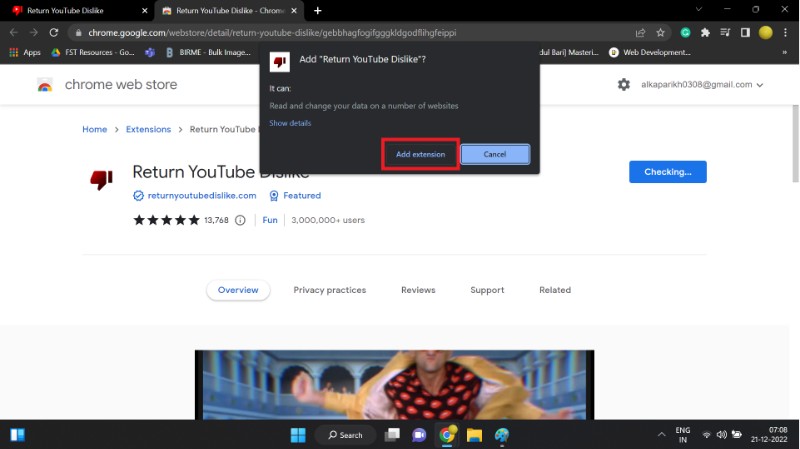Open Chrome from the taskbar

pos(446,435)
